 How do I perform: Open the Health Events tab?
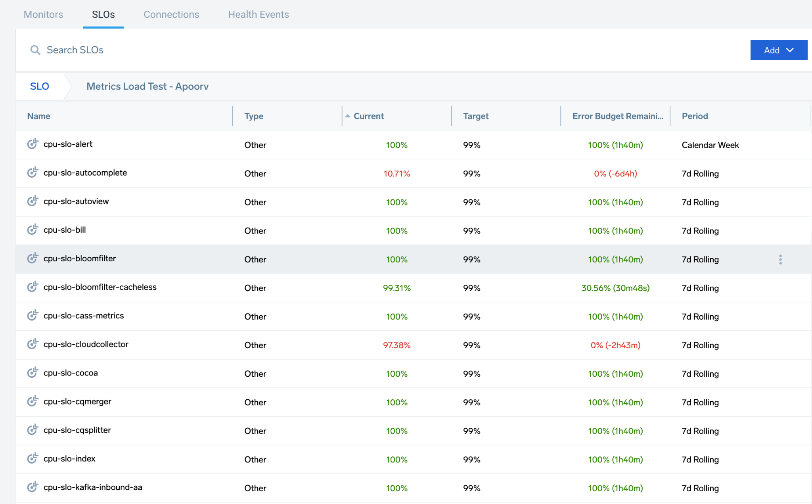pyautogui.click(x=258, y=14)
